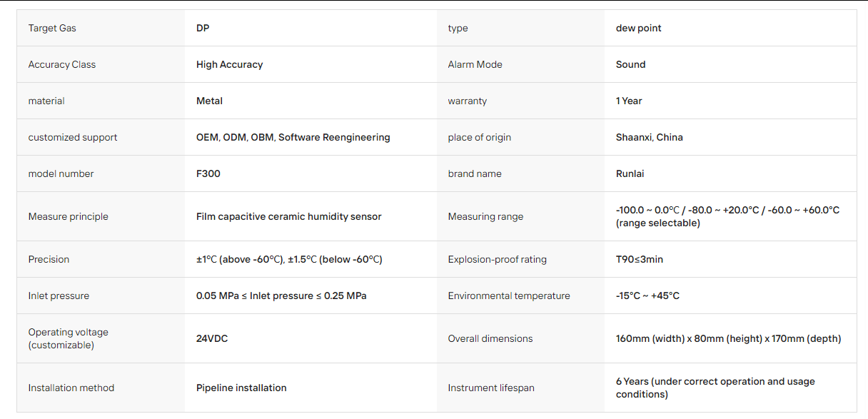Select the 'F300' model number value
This screenshot has height=419, width=868.
(x=208, y=173)
